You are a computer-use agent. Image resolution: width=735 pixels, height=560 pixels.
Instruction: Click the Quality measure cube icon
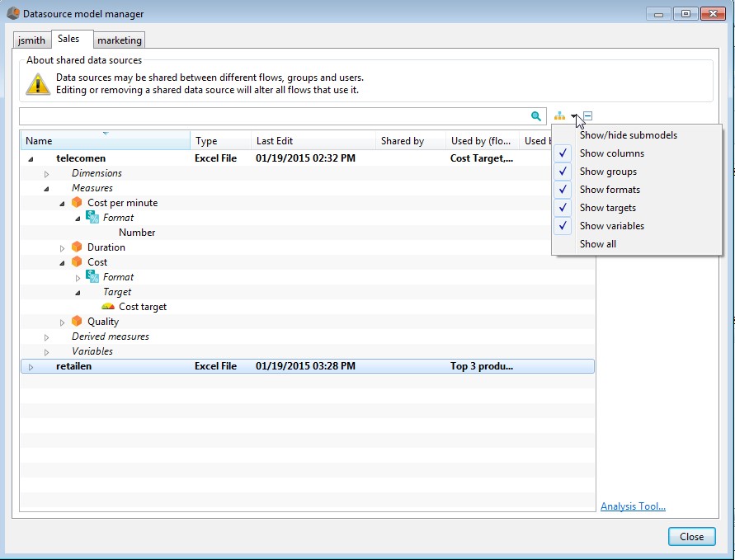tap(77, 322)
